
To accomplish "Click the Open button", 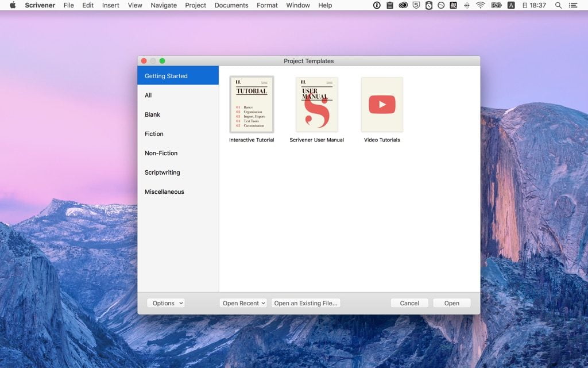I will click(x=452, y=303).
